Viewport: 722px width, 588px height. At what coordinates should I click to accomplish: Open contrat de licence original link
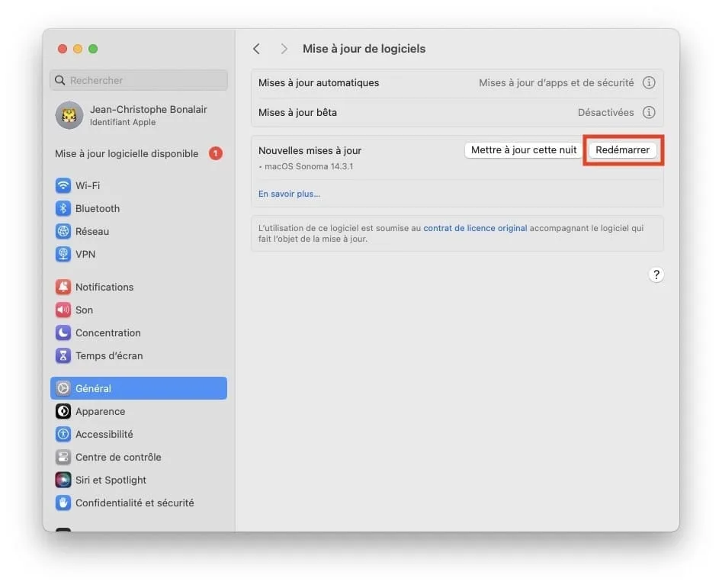(475, 228)
